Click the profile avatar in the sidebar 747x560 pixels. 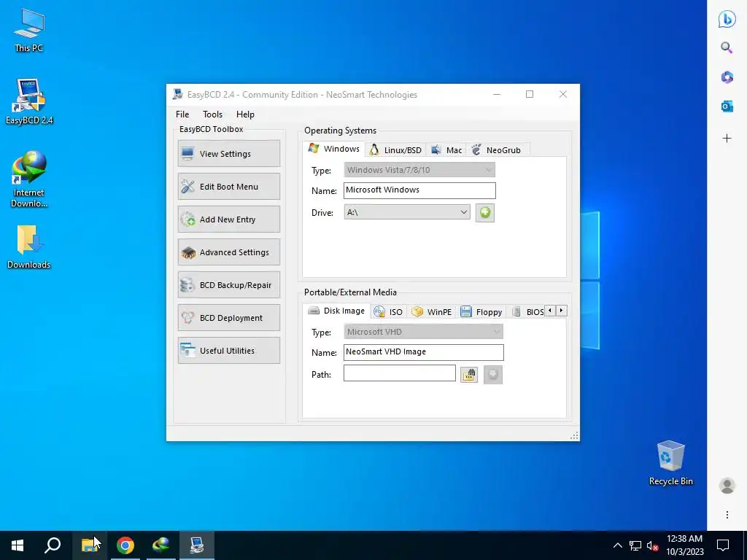point(727,486)
